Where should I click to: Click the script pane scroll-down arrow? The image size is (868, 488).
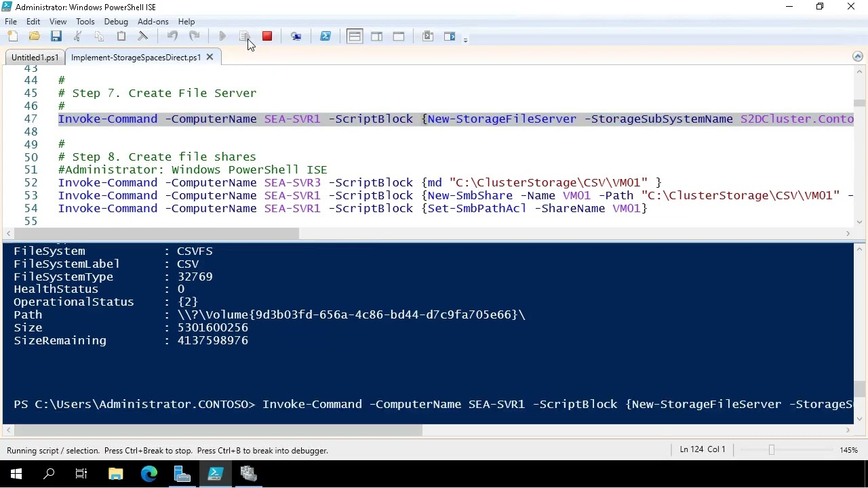[859, 222]
